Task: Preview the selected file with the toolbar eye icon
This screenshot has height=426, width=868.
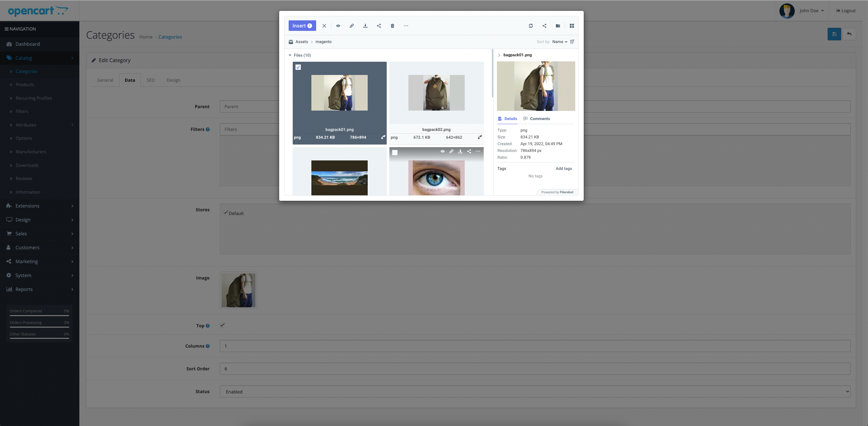Action: click(338, 26)
